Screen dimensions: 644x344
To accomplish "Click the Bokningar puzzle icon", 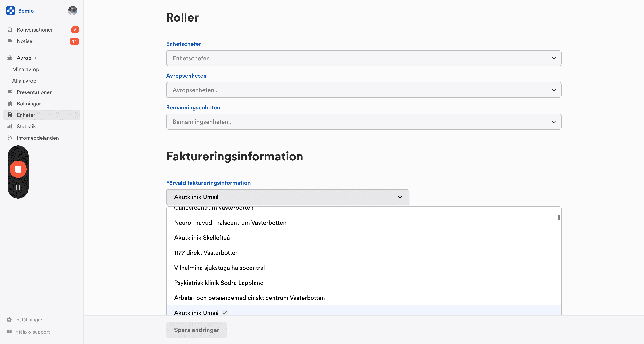I will [x=10, y=104].
